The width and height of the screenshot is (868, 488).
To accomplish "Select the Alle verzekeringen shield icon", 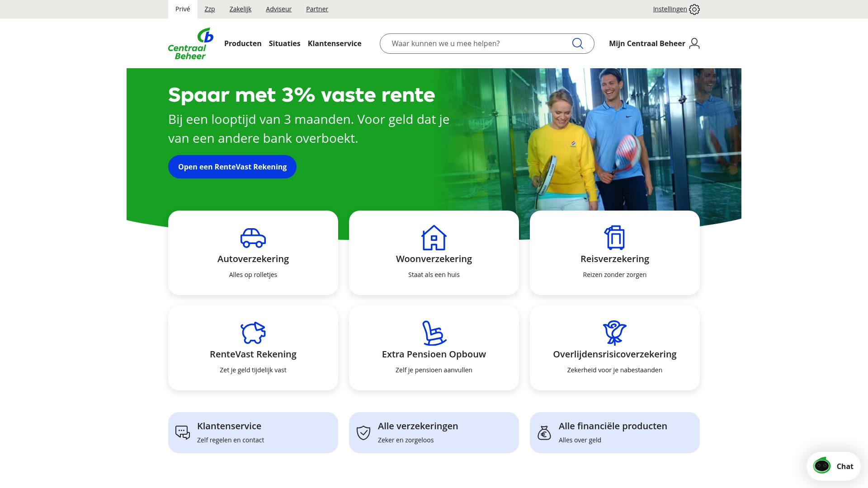I will [x=363, y=432].
